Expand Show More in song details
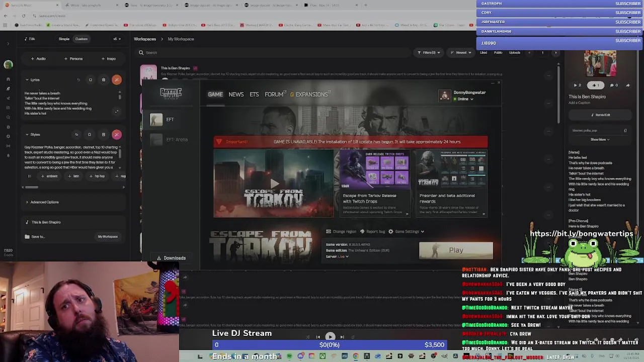This screenshot has height=362, width=644. [x=600, y=140]
